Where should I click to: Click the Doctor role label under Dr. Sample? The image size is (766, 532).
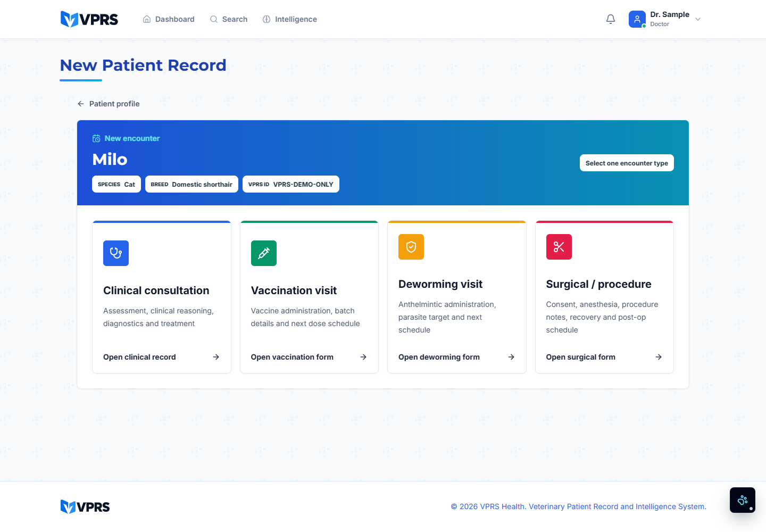(660, 24)
